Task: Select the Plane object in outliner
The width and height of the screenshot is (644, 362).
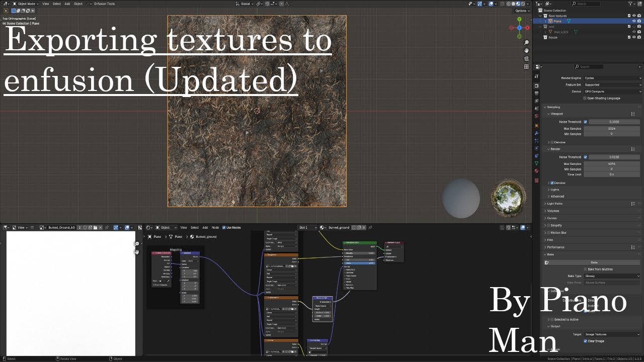Action: click(557, 21)
